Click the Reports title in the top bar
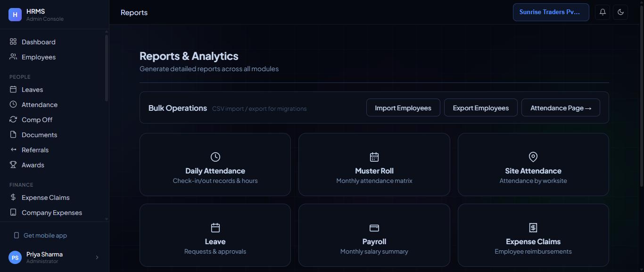Viewport: 644px width, 272px height. coord(134,12)
